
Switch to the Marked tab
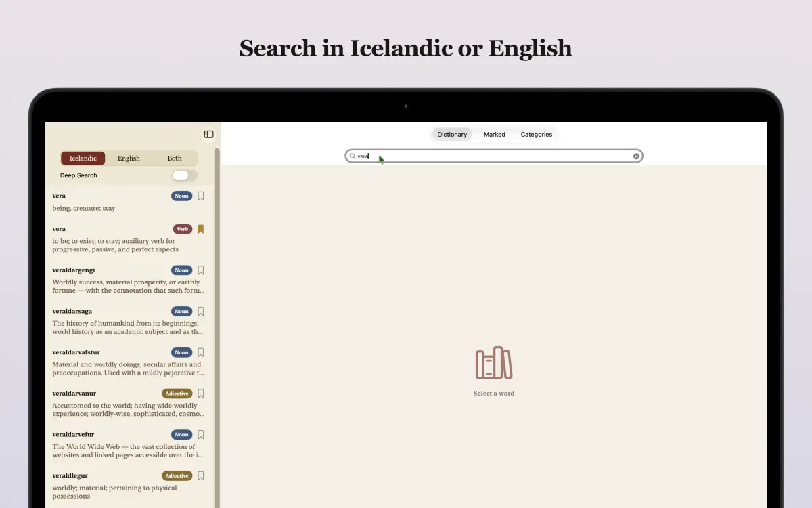[495, 135]
